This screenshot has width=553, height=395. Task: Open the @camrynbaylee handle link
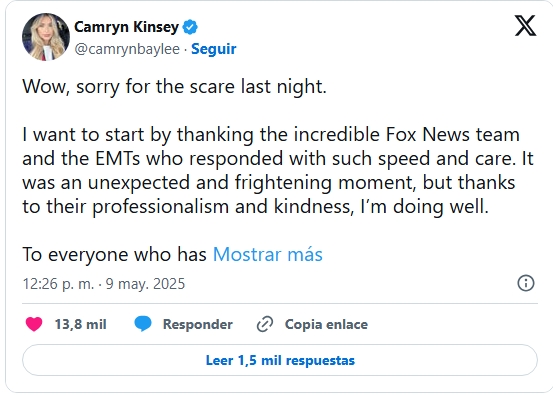point(127,49)
